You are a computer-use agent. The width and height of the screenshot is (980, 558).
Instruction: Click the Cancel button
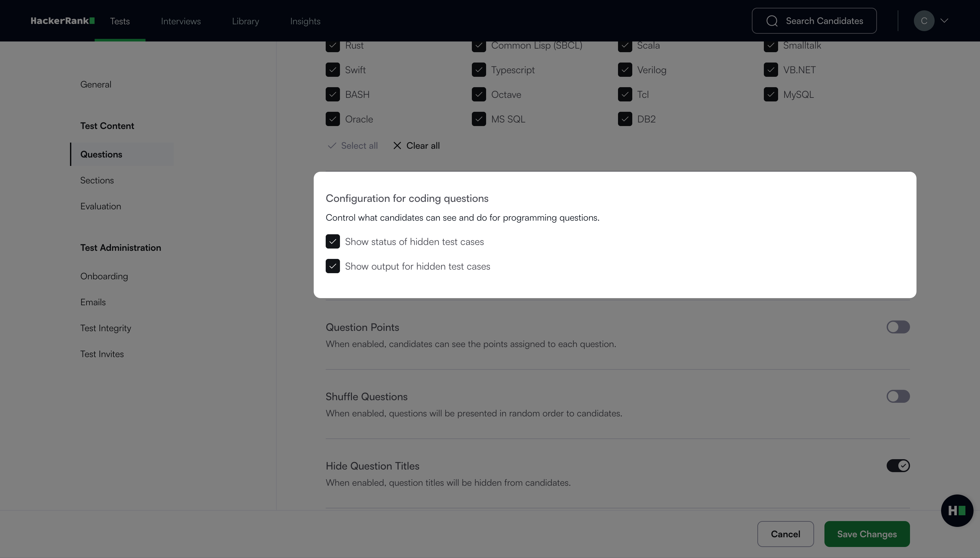[x=785, y=534]
